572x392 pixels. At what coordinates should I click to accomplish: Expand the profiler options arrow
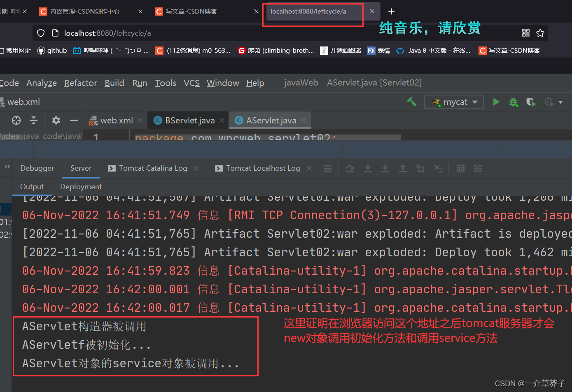tap(560, 102)
